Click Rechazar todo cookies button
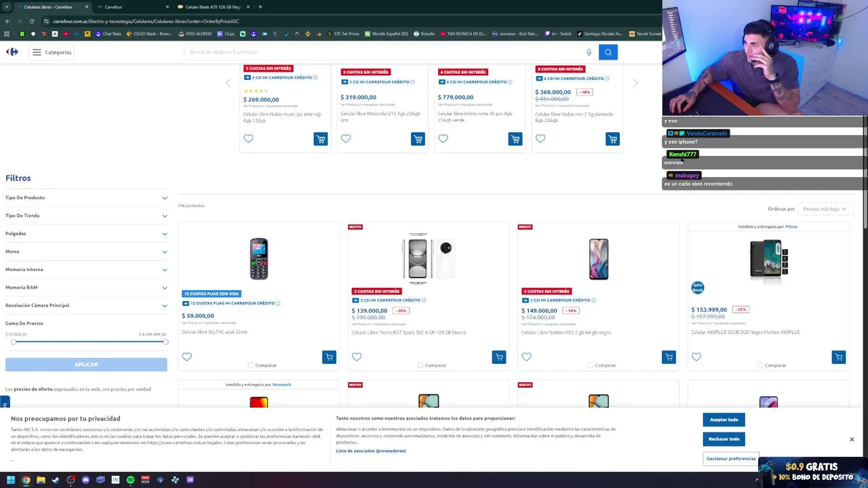Viewport: 868px width, 488px height. coord(724,439)
